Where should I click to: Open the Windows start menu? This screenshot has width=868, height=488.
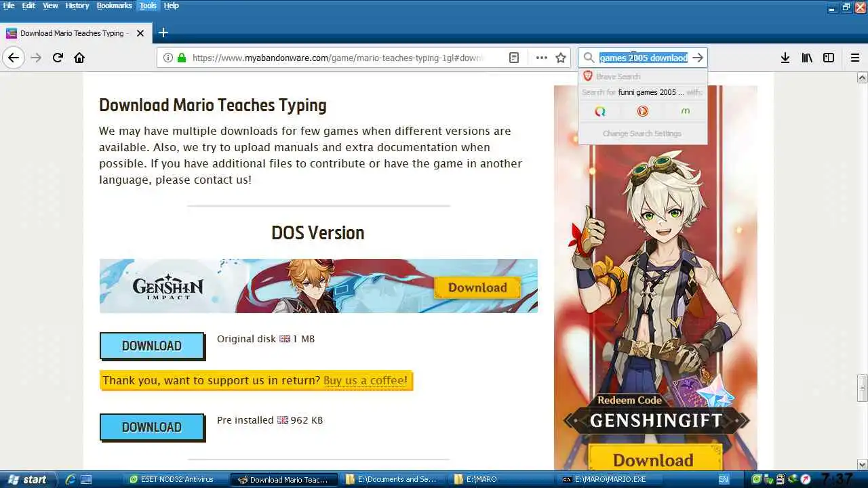(27, 479)
